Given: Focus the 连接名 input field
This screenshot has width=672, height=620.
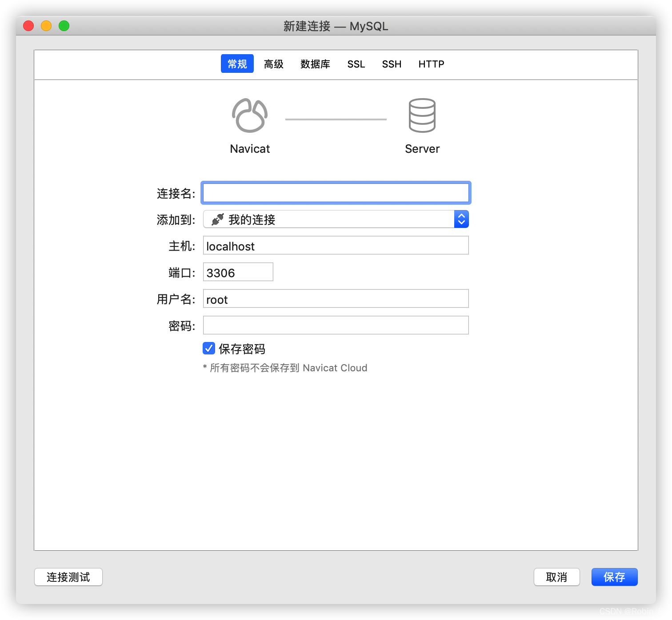Looking at the screenshot, I should pos(336,193).
